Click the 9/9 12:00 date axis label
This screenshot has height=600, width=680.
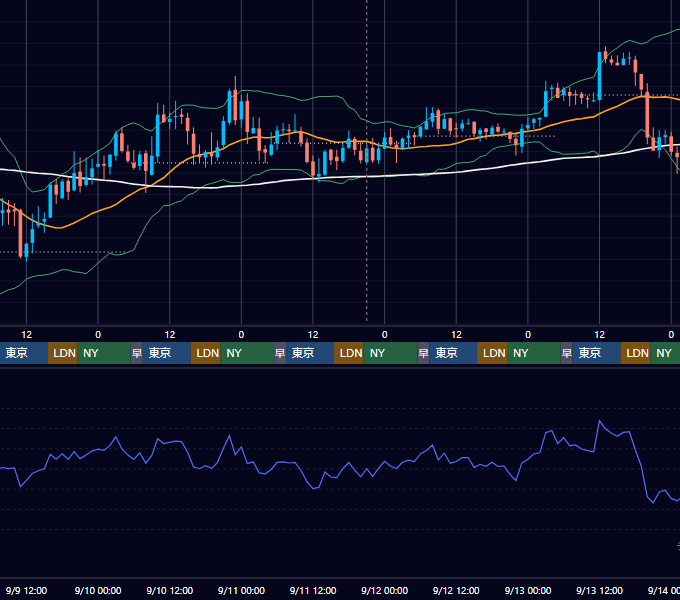coord(26,590)
